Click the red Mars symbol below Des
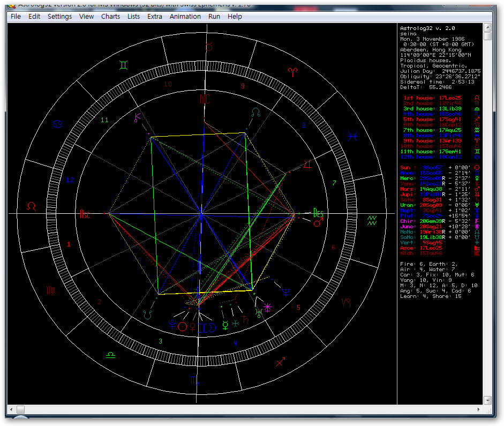The width and height of the screenshot is (504, 426). point(318,222)
